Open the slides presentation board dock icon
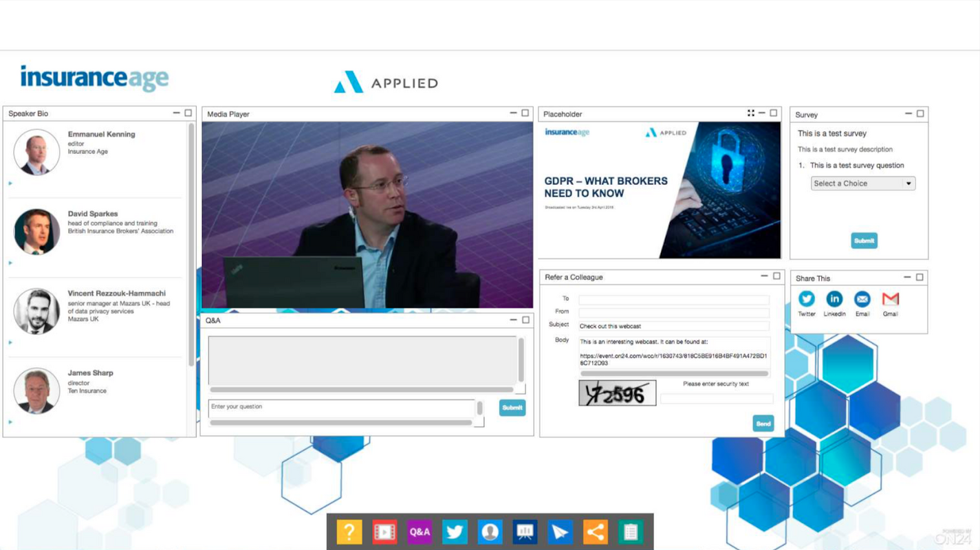This screenshot has width=980, height=550. pyautogui.click(x=525, y=531)
